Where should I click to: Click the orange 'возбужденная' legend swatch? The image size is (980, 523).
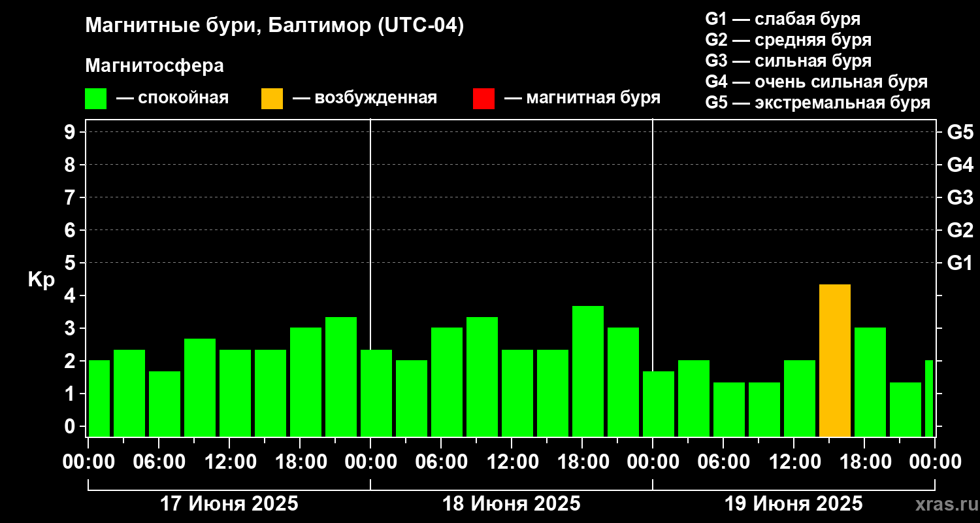click(x=272, y=99)
